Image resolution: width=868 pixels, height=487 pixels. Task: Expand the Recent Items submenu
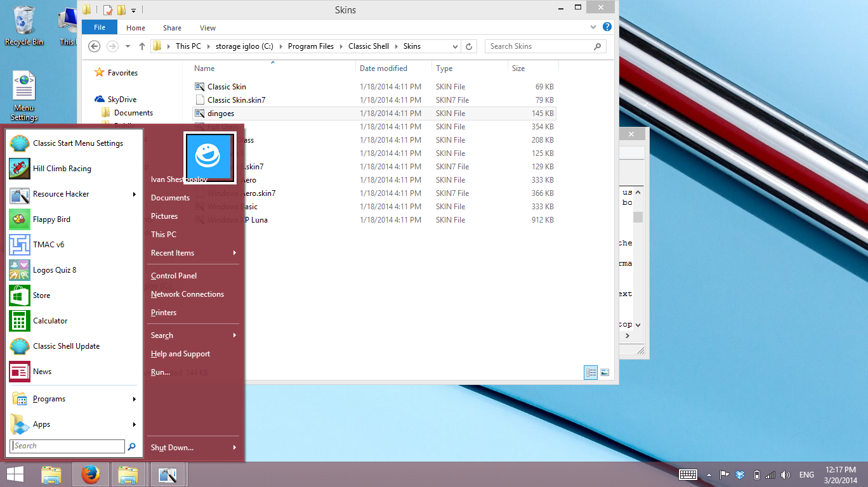[x=235, y=253]
